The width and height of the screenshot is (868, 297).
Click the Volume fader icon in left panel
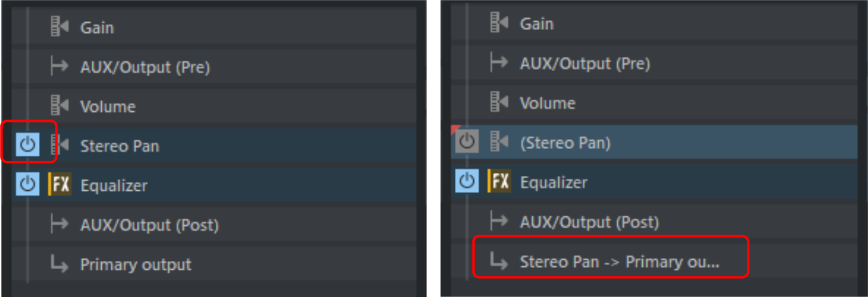tap(59, 106)
